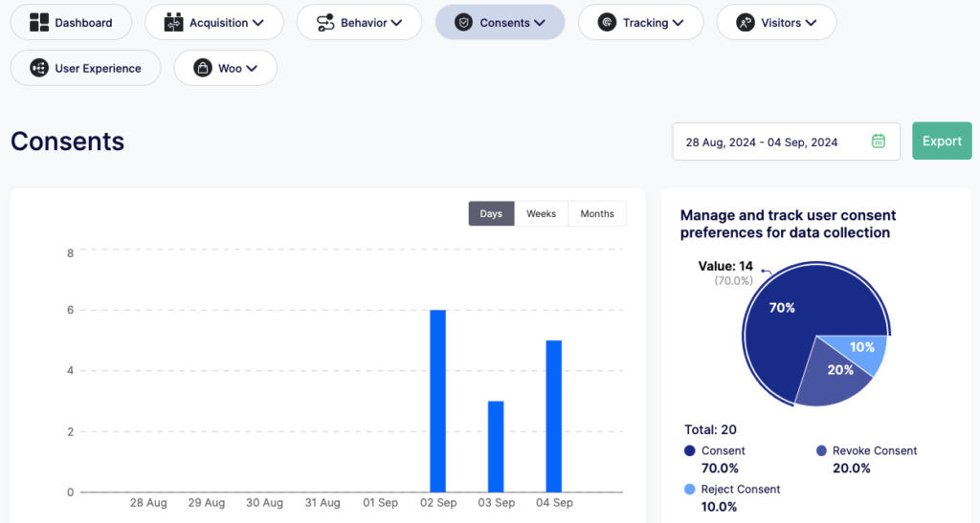Click the Dashboard grid icon
This screenshot has height=523, width=980.
[x=38, y=22]
